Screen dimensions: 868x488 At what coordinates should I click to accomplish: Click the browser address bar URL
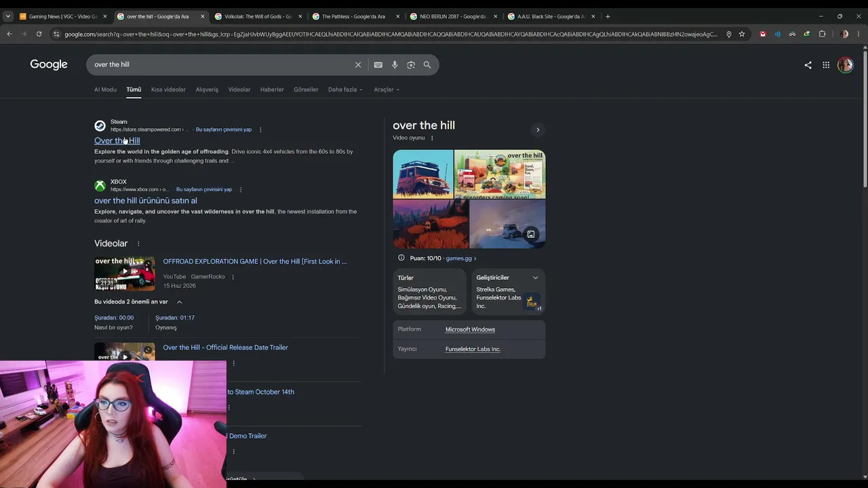[391, 34]
